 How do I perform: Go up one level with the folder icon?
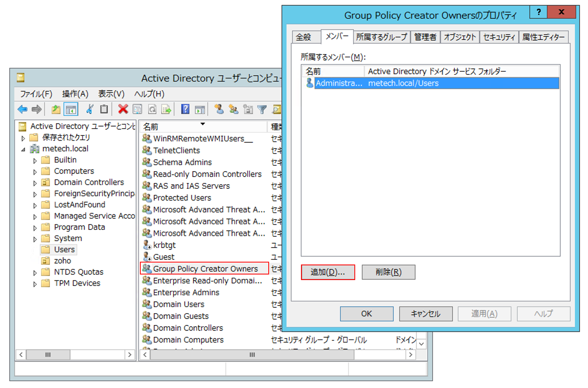[56, 109]
